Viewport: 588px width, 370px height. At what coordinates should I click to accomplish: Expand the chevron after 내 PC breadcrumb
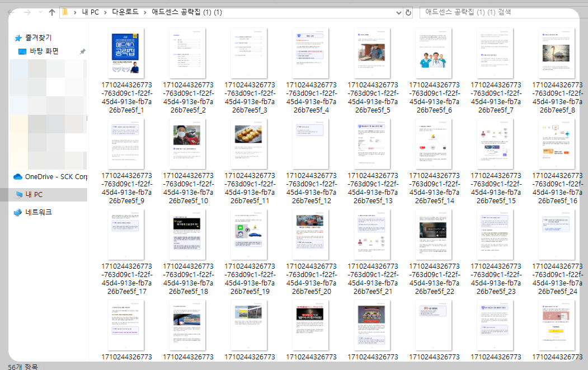[105, 12]
